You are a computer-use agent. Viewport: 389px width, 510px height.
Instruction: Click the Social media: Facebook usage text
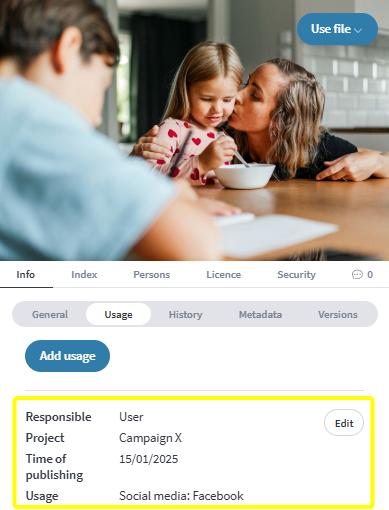click(181, 496)
